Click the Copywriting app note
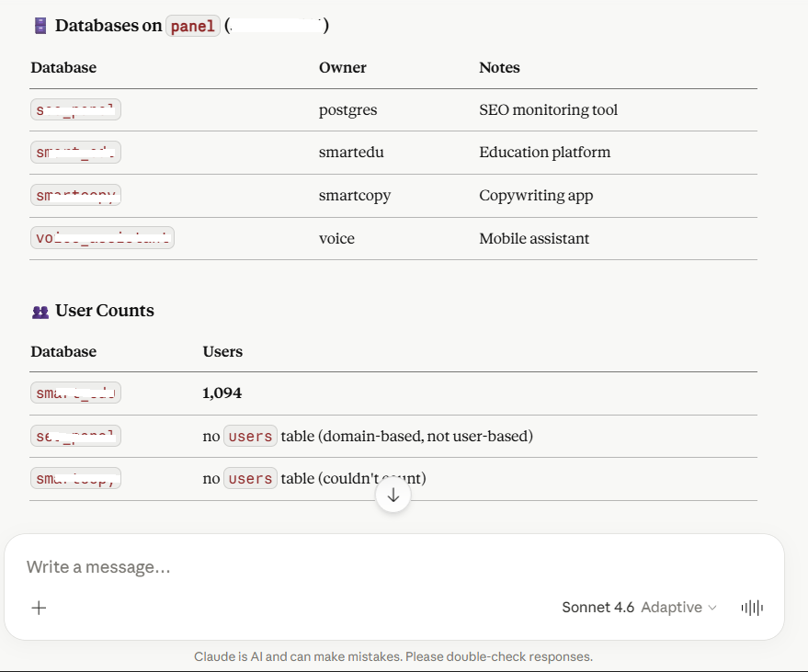Image resolution: width=808 pixels, height=672 pixels. tap(536, 195)
